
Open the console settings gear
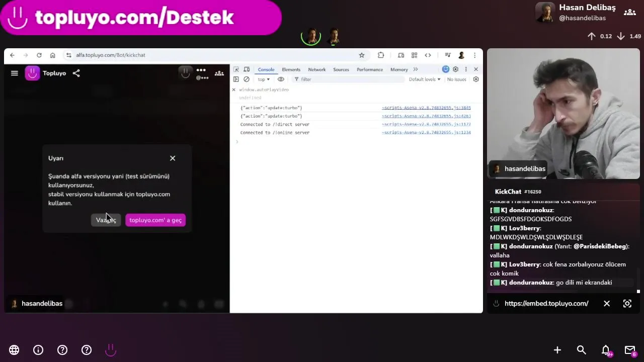[x=476, y=79]
